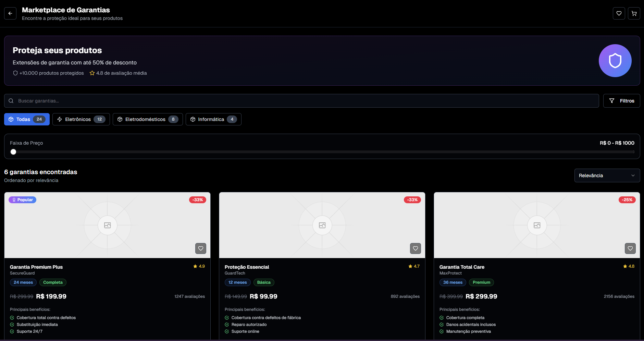Open the shopping cart
The image size is (644, 341).
click(634, 13)
